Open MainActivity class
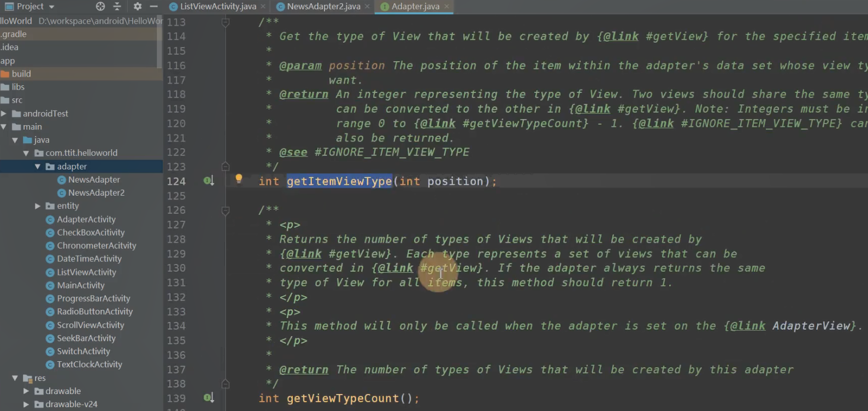The width and height of the screenshot is (868, 411). pos(81,285)
